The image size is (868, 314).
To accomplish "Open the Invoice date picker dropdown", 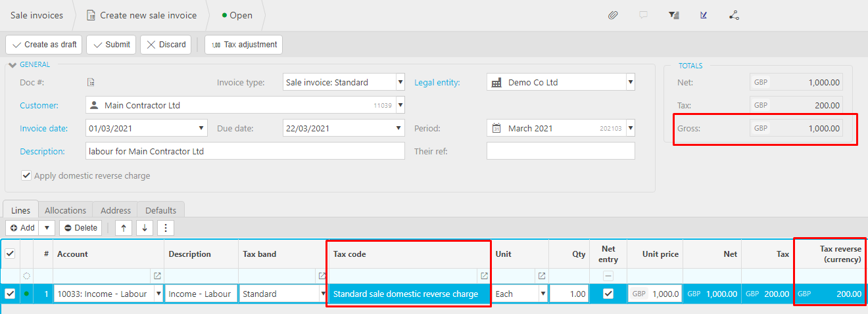I will [x=201, y=128].
